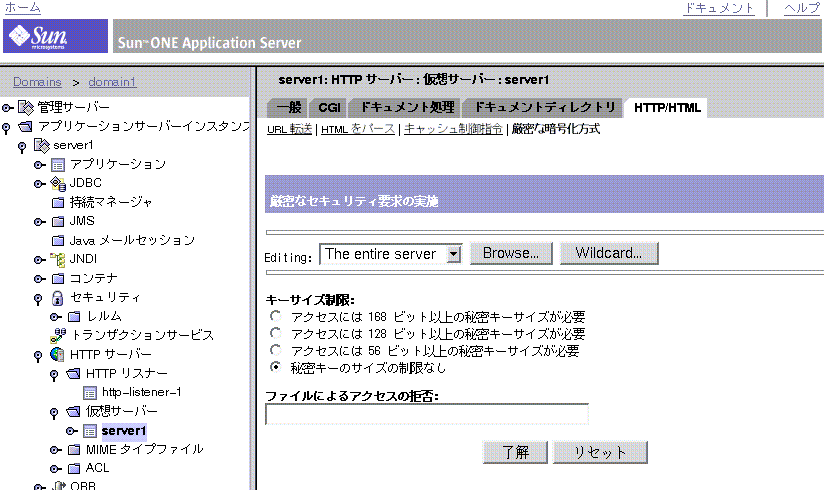Open the ドキュメント処理 tab
Viewport: 824px width, 490px height.
[x=407, y=108]
